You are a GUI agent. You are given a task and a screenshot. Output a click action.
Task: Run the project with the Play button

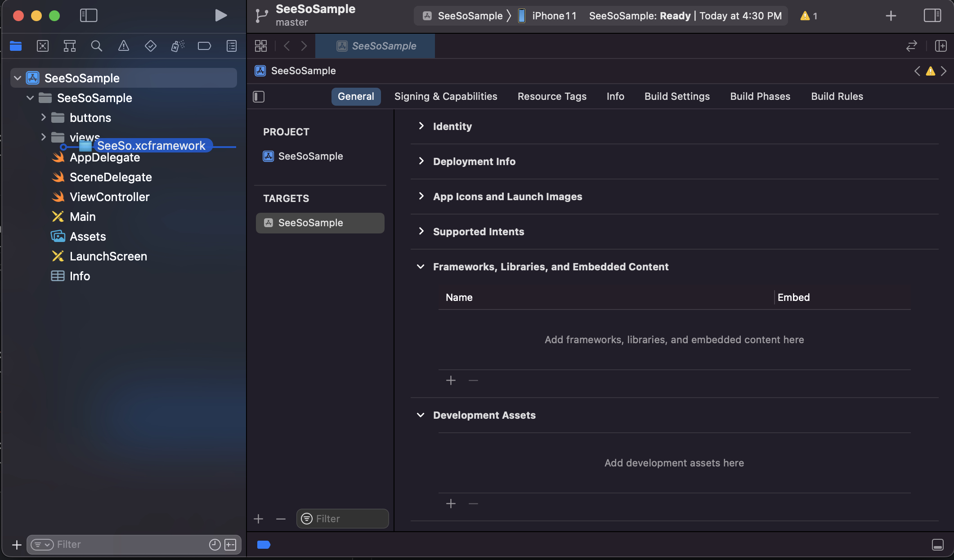220,15
